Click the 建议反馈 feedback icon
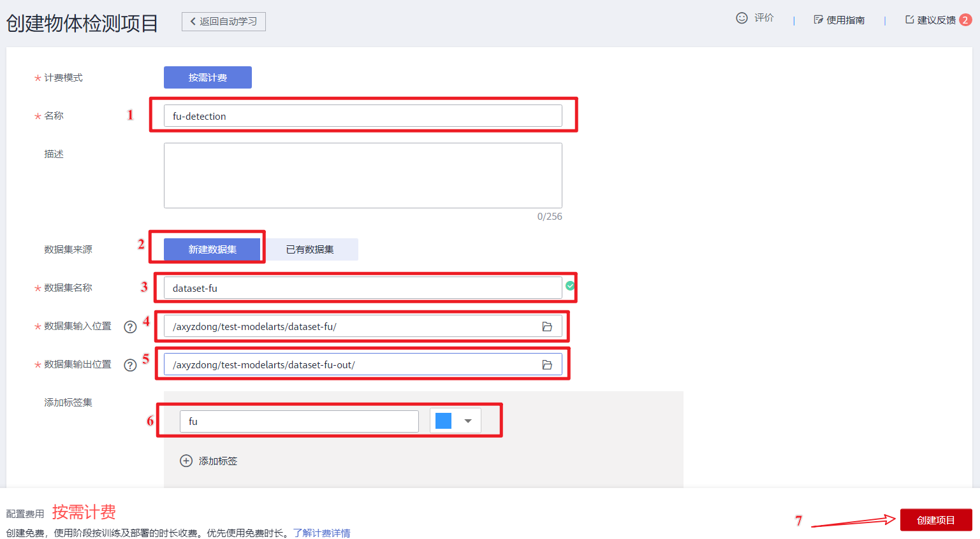Screen dimensions: 980x539 point(910,20)
